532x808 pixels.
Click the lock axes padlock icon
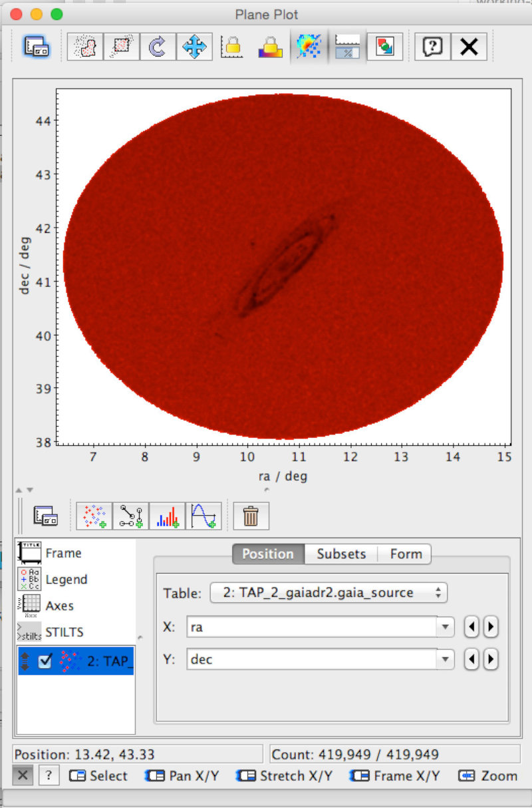231,46
